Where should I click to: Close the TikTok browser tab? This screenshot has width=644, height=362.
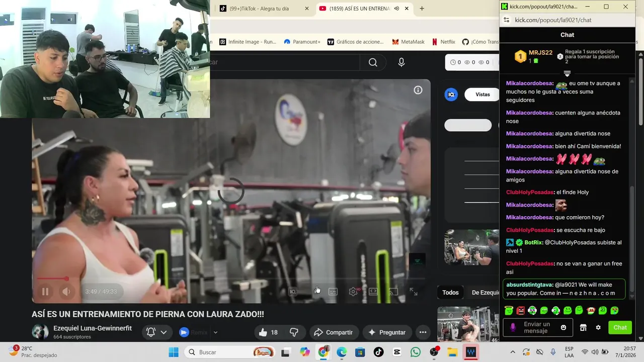[x=307, y=9]
